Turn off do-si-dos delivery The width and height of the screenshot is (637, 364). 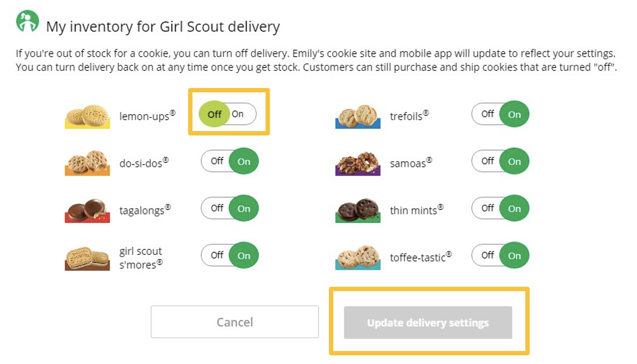pos(216,161)
